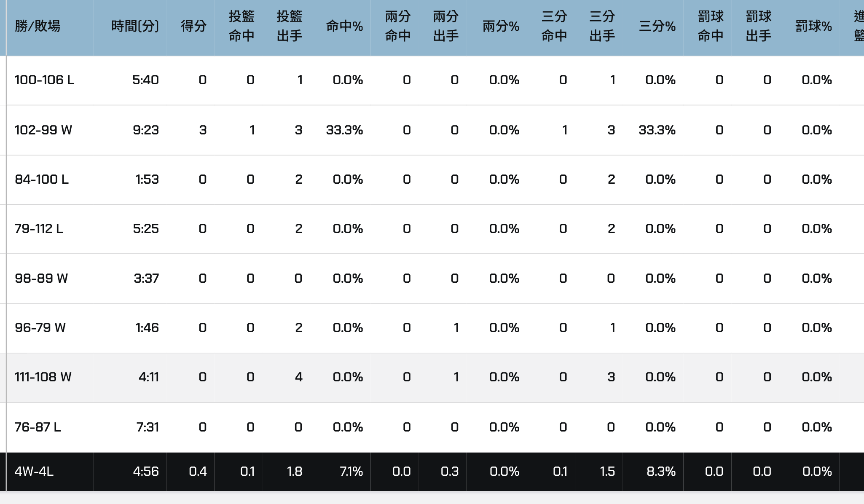Click the 兩分% column header

[501, 27]
